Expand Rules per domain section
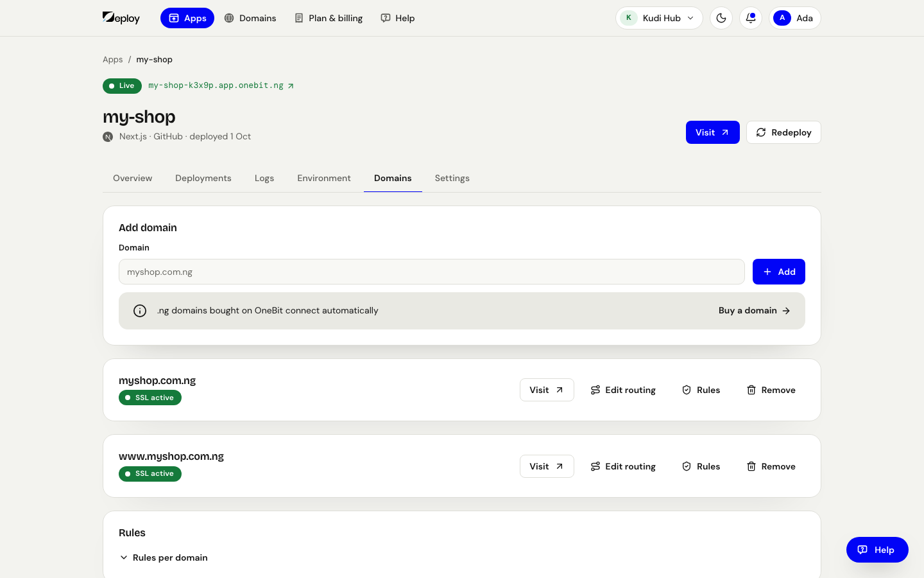This screenshot has width=924, height=578. pyautogui.click(x=164, y=557)
